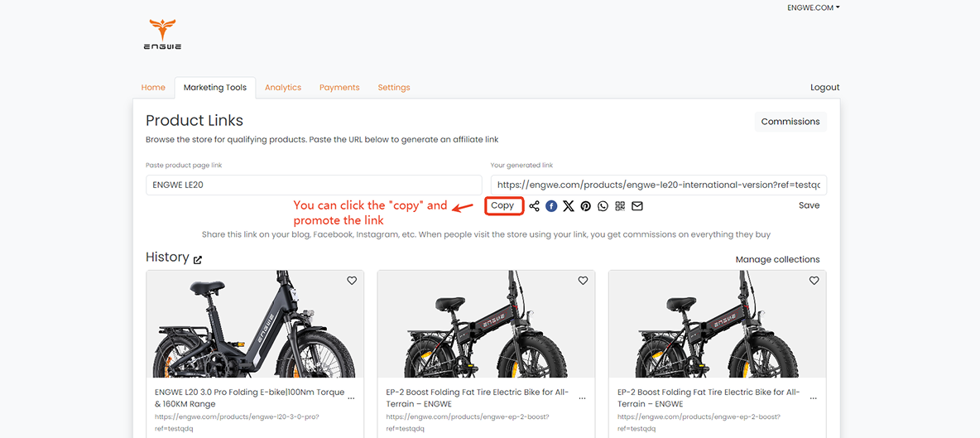Click the rightmost card EP-2 Boost title
The height and width of the screenshot is (438, 980).
pos(709,398)
